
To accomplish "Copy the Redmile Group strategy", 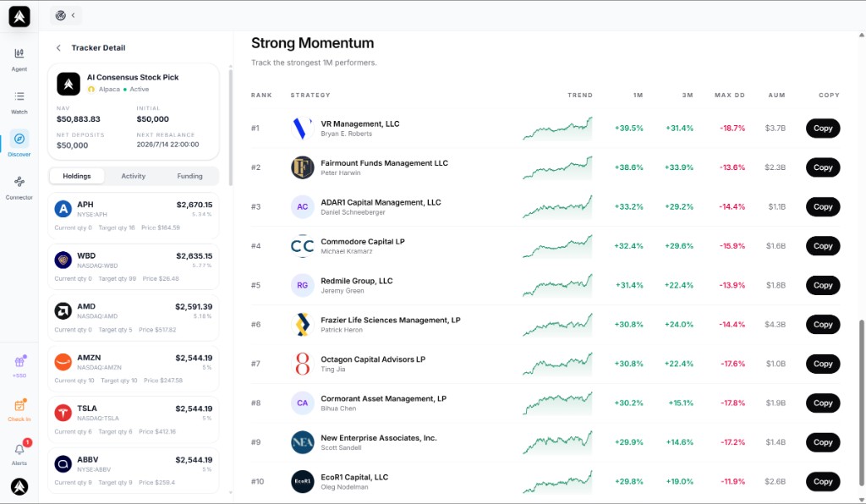I will coord(822,285).
